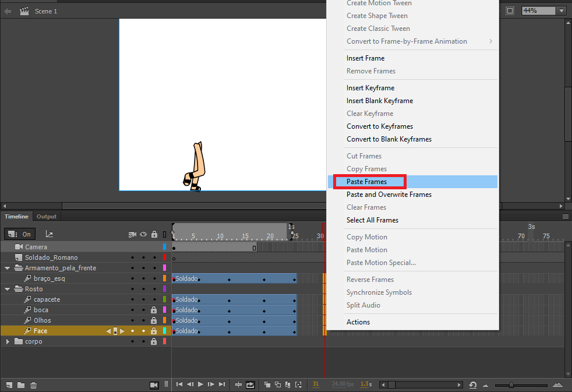
Task: Click the cyan outline color swatch of Face
Action: point(164,331)
